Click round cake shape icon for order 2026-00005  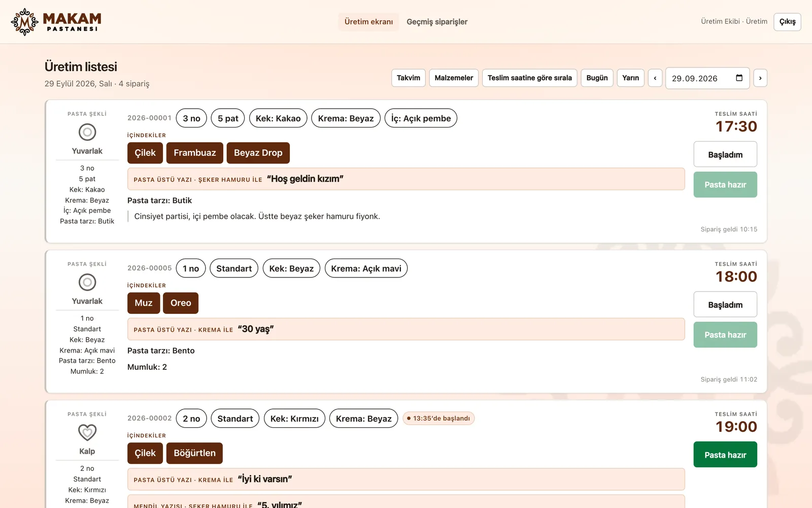[x=87, y=282]
